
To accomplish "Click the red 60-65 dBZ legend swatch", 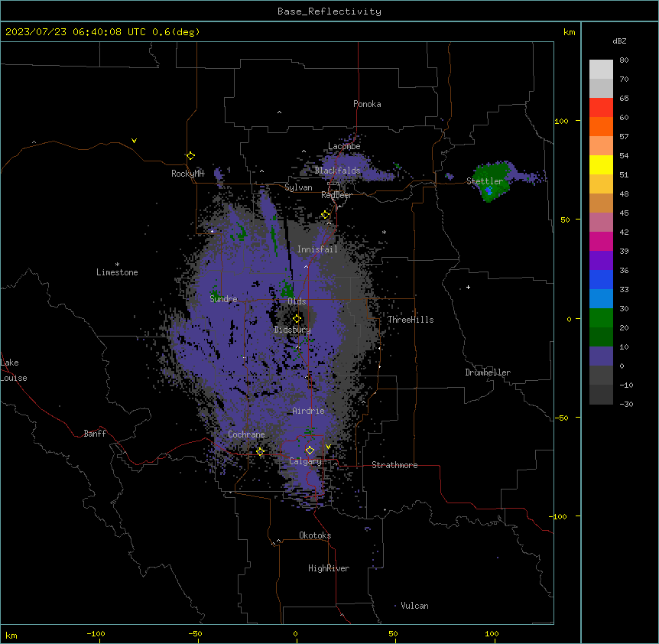I will click(601, 107).
